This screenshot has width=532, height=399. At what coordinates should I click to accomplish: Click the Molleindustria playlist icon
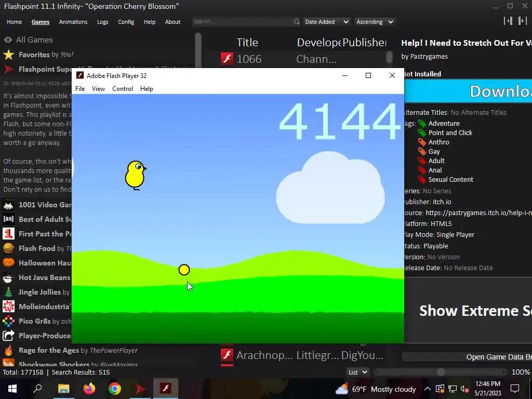[8, 307]
